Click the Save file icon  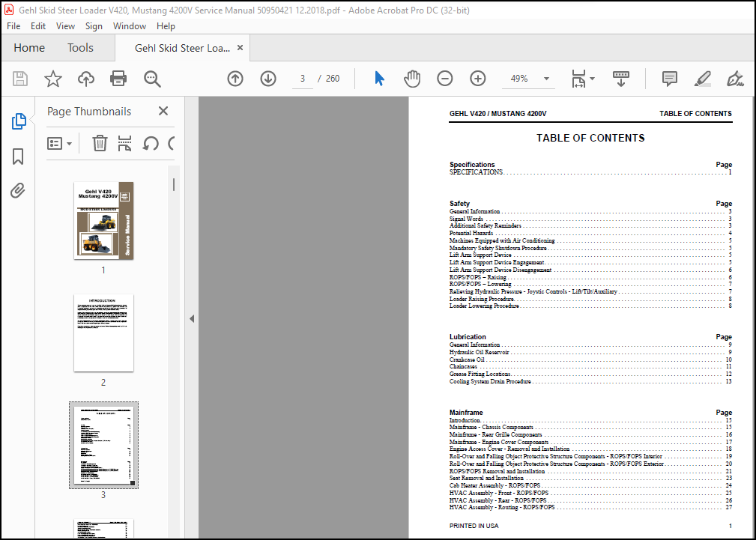[20, 79]
